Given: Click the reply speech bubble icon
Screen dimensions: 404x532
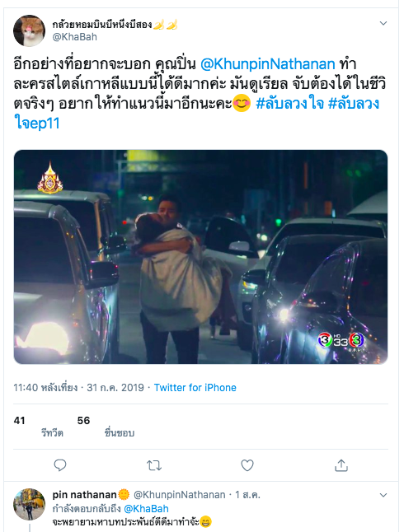Looking at the screenshot, I should [x=60, y=465].
